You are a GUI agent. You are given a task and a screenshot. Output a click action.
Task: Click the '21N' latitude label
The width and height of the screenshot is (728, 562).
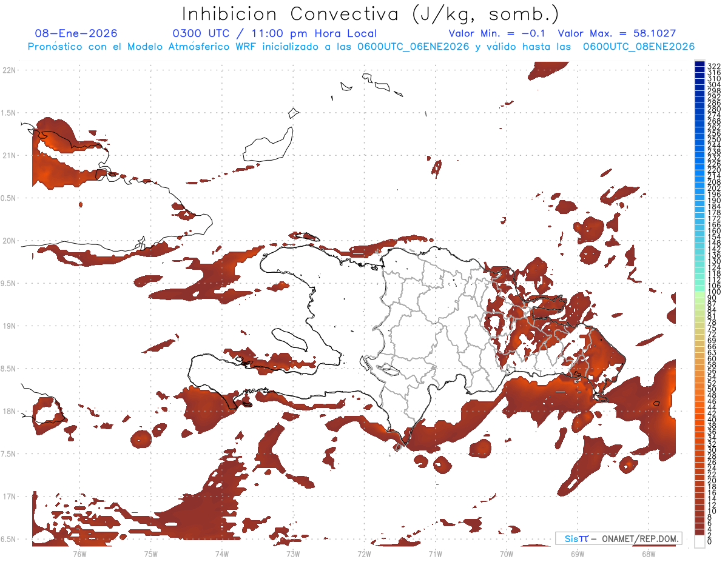[9, 156]
